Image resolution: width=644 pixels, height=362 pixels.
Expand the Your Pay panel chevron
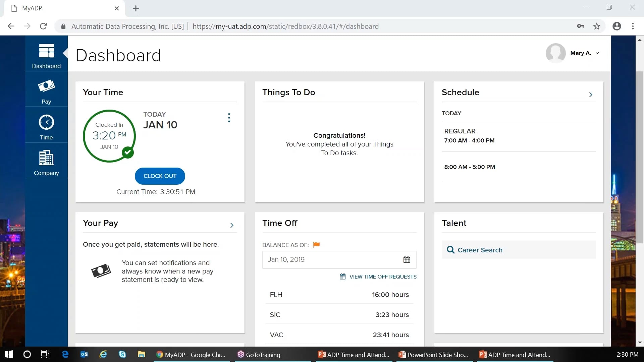click(232, 225)
